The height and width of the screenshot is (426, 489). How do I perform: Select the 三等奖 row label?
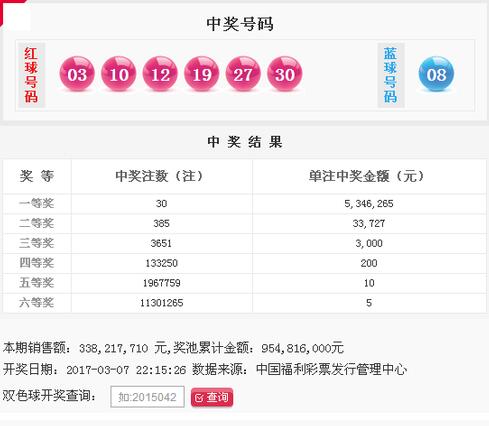coord(36,243)
